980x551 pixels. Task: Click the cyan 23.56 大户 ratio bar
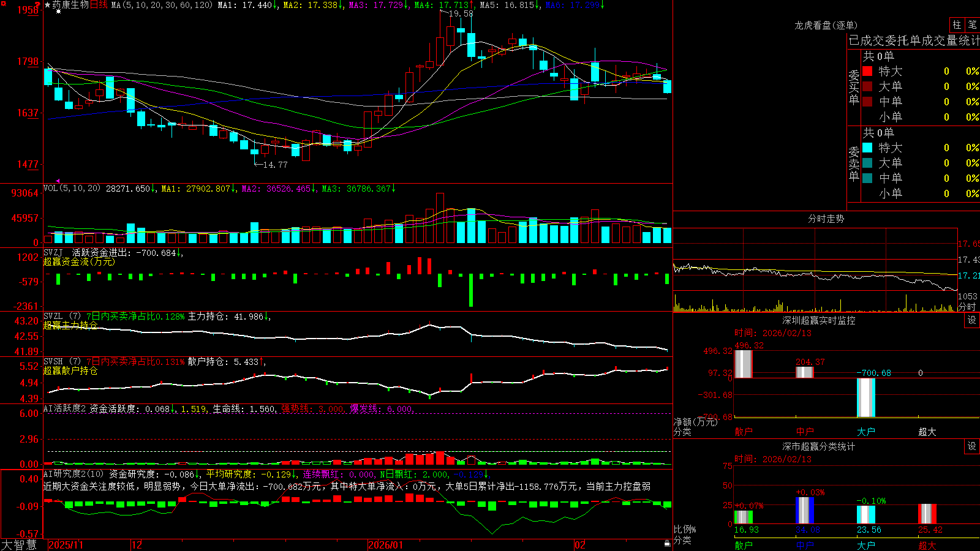coord(866,514)
